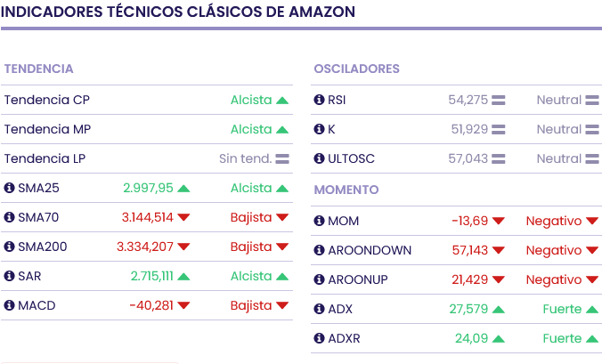Image resolution: width=602 pixels, height=364 pixels.
Task: Click the info icon beside SMA25
Action: coord(10,189)
